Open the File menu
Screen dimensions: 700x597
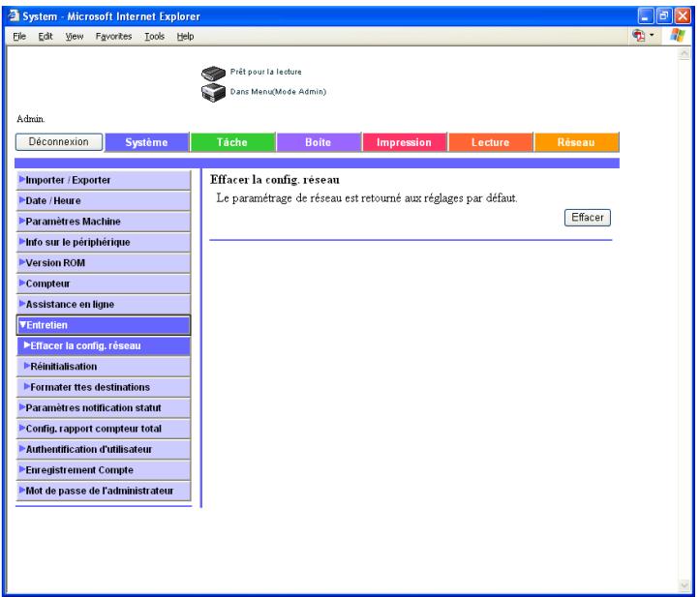[19, 36]
